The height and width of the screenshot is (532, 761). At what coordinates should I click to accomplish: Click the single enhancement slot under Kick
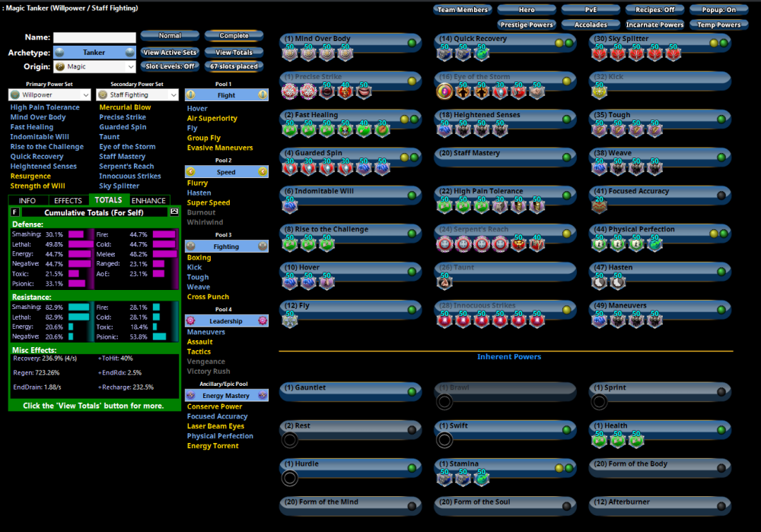[599, 91]
